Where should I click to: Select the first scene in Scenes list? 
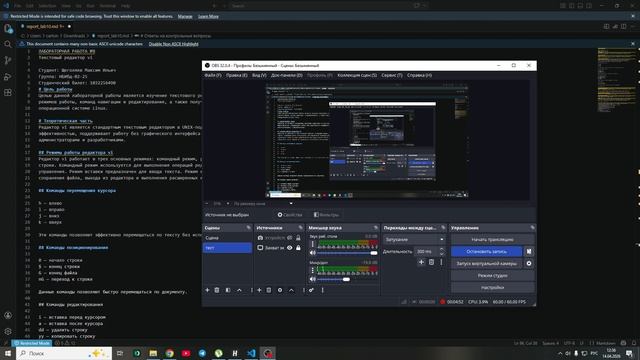[227, 238]
